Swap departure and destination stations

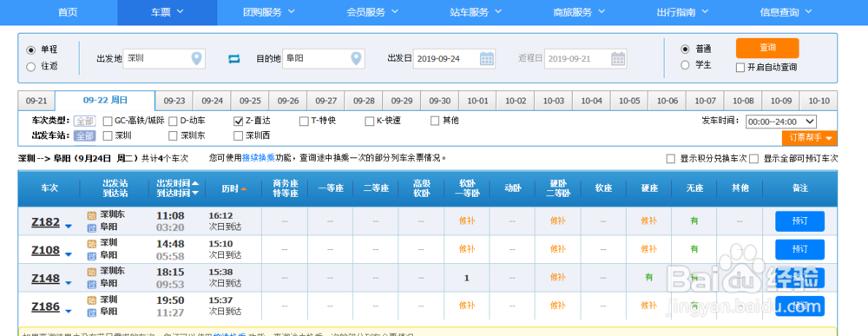tap(234, 59)
